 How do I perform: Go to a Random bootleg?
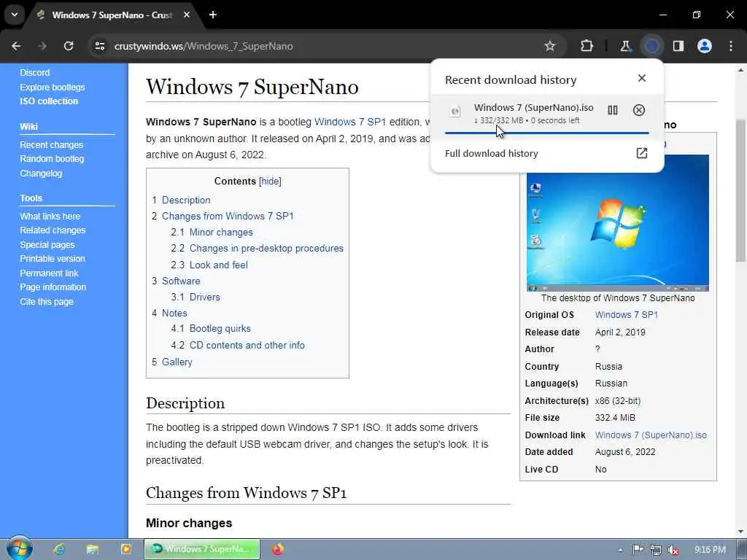pyautogui.click(x=52, y=158)
